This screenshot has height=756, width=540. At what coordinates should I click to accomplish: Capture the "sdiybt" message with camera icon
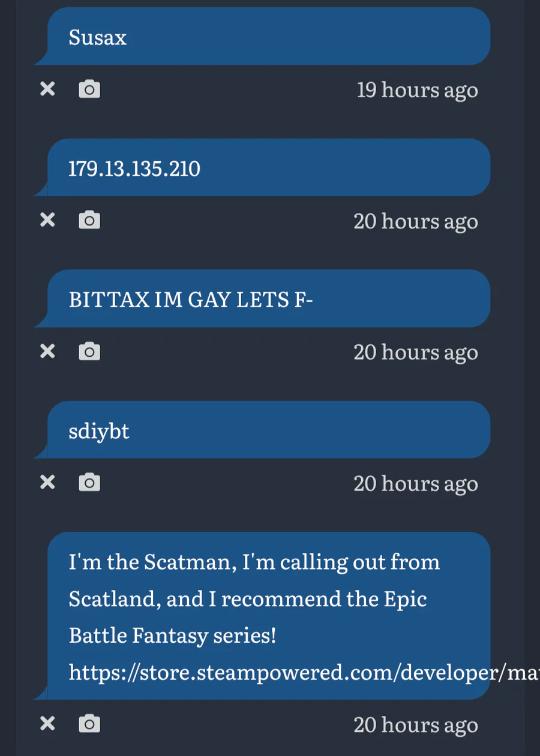click(89, 482)
